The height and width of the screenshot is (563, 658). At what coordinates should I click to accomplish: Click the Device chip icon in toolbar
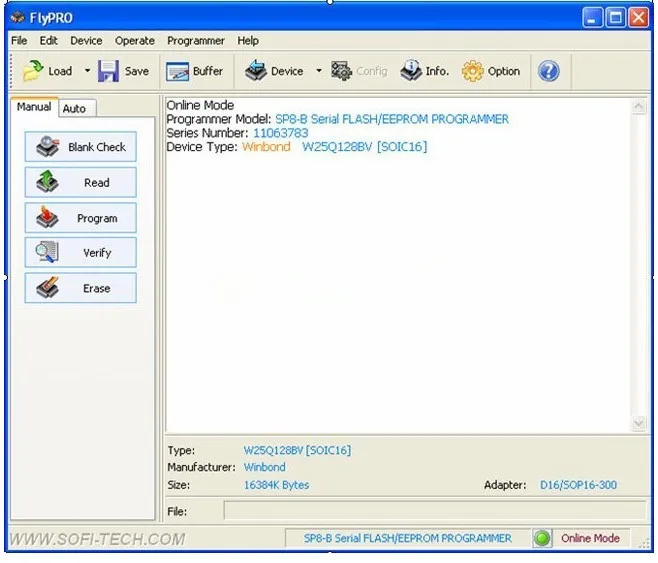[256, 70]
